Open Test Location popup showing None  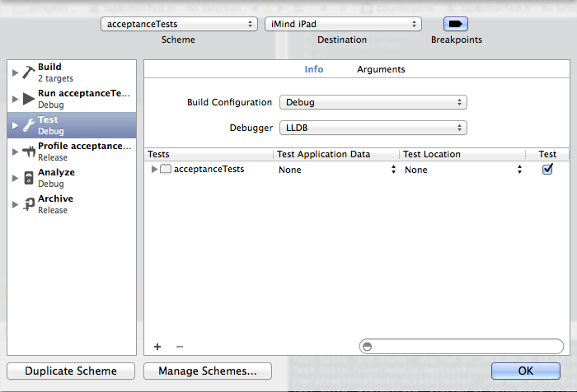coord(463,170)
